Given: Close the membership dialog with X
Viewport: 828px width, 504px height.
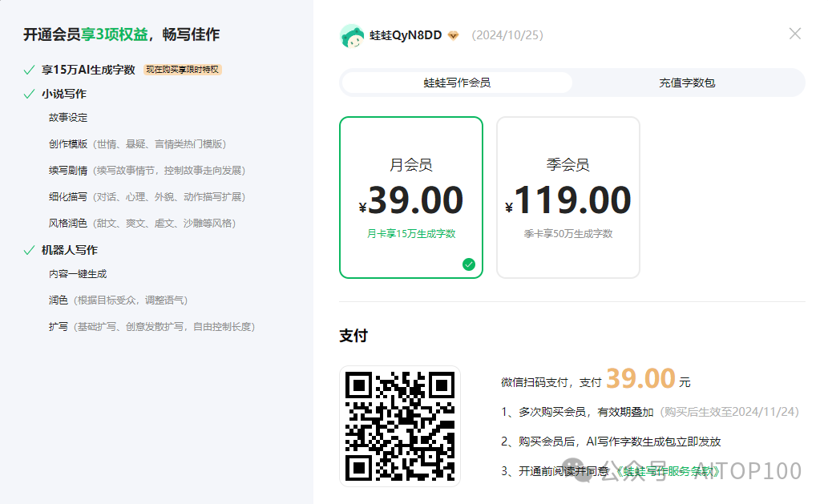Looking at the screenshot, I should (794, 34).
